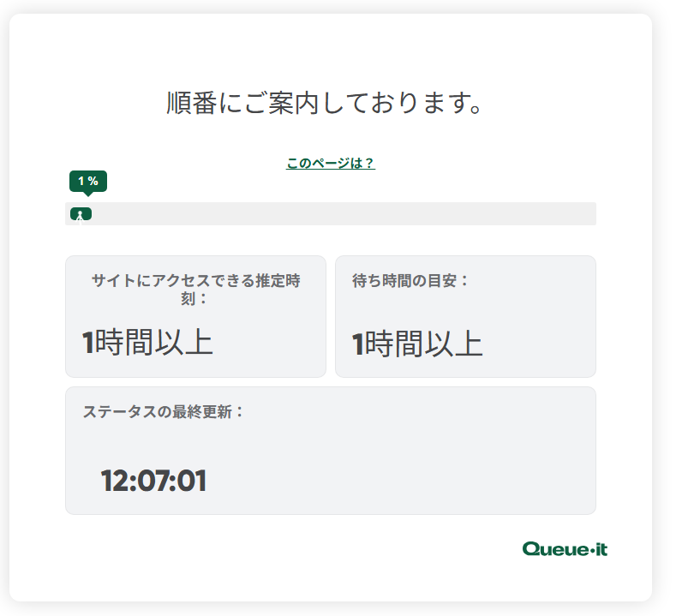Open the このページは? link
This screenshot has height=616, width=694.
[x=330, y=164]
